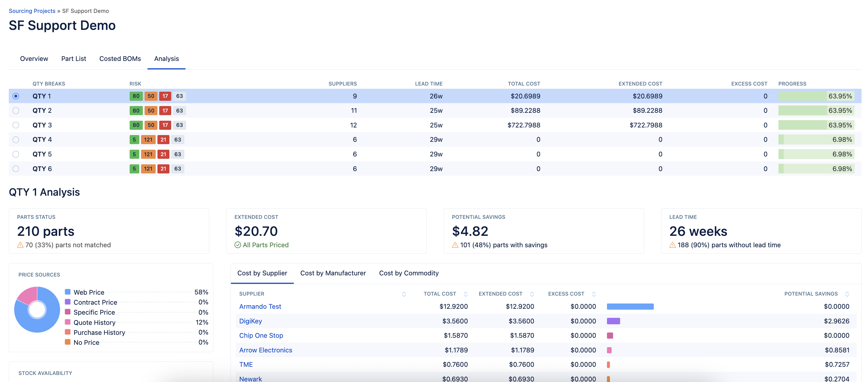Open Cost by Manufacturer tab
Viewport: 868px width, 382px height.
[x=332, y=273]
